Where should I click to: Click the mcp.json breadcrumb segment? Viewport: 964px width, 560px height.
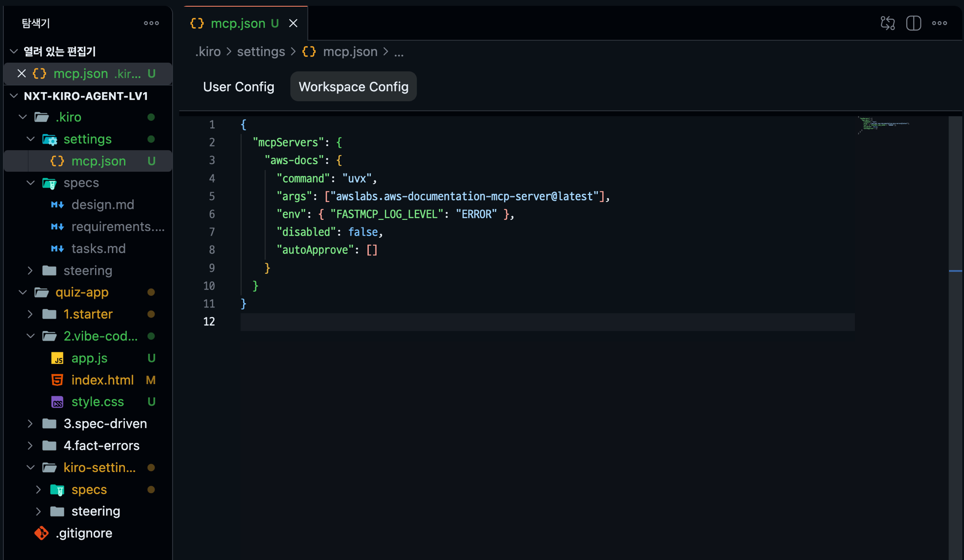[x=350, y=52]
